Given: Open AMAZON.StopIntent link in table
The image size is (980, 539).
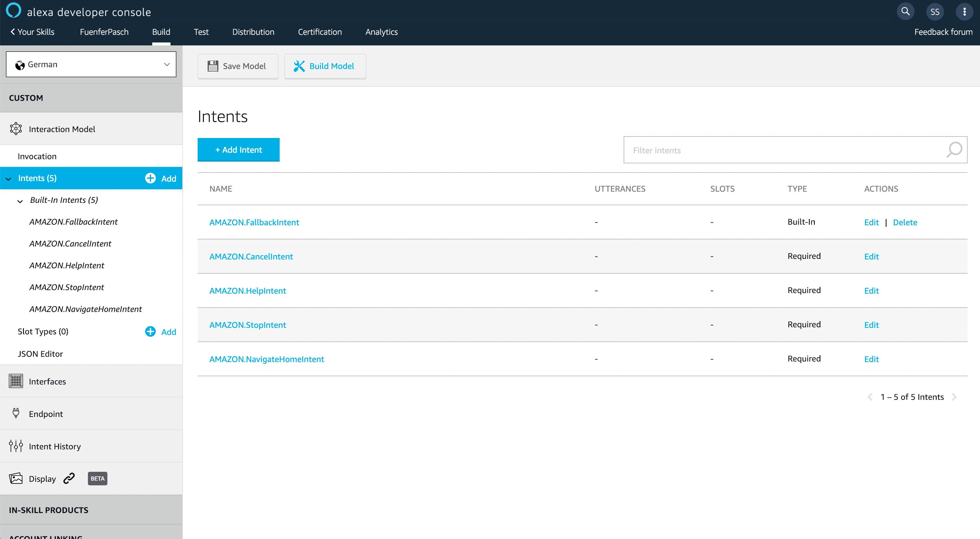Looking at the screenshot, I should [x=248, y=325].
